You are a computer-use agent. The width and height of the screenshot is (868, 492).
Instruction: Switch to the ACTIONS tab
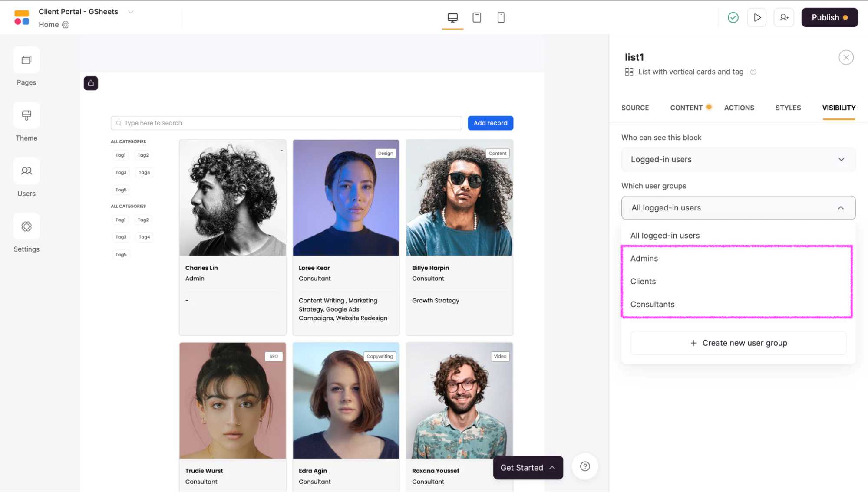coord(739,108)
